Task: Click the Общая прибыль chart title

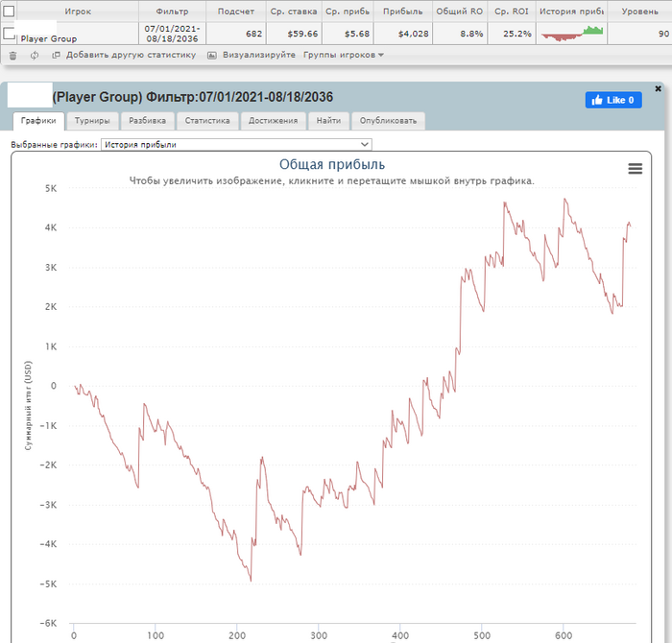Action: pos(332,164)
